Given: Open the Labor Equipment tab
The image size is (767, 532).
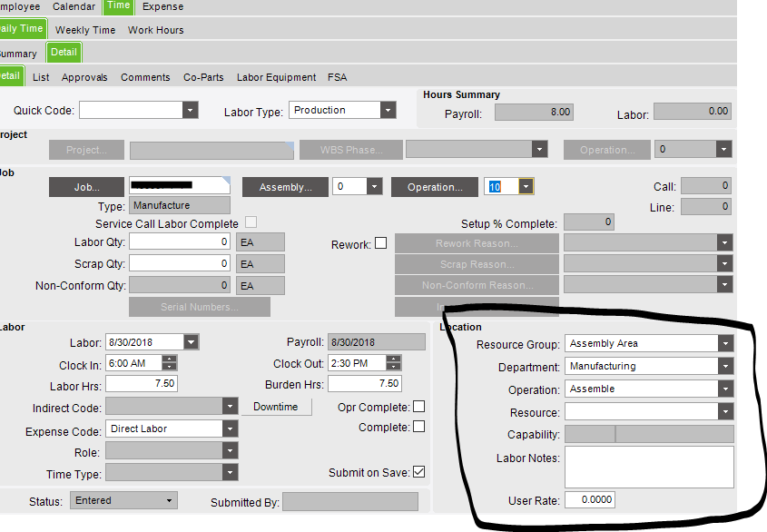Looking at the screenshot, I should [276, 77].
